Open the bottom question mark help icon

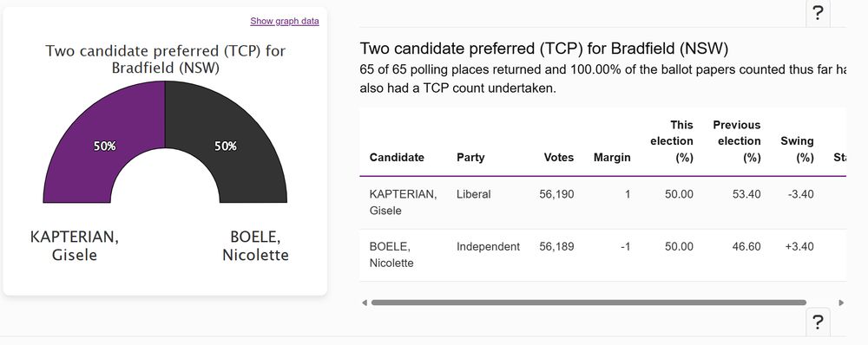pyautogui.click(x=818, y=322)
